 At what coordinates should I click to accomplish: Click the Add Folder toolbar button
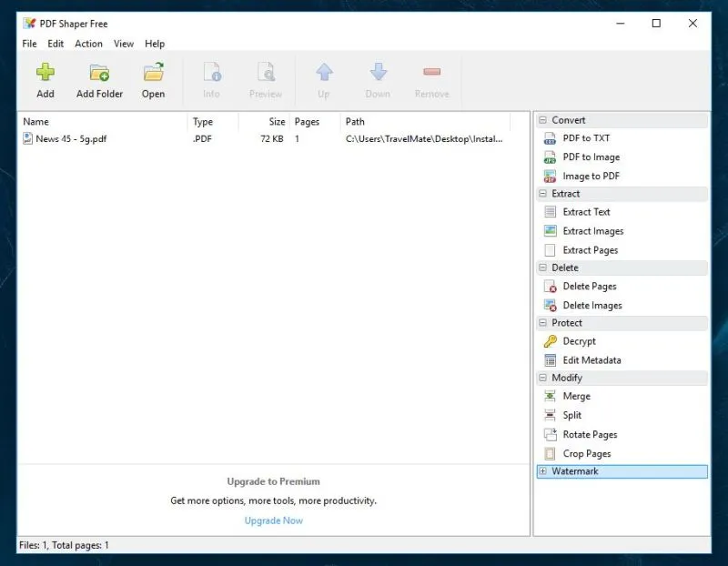pos(98,80)
